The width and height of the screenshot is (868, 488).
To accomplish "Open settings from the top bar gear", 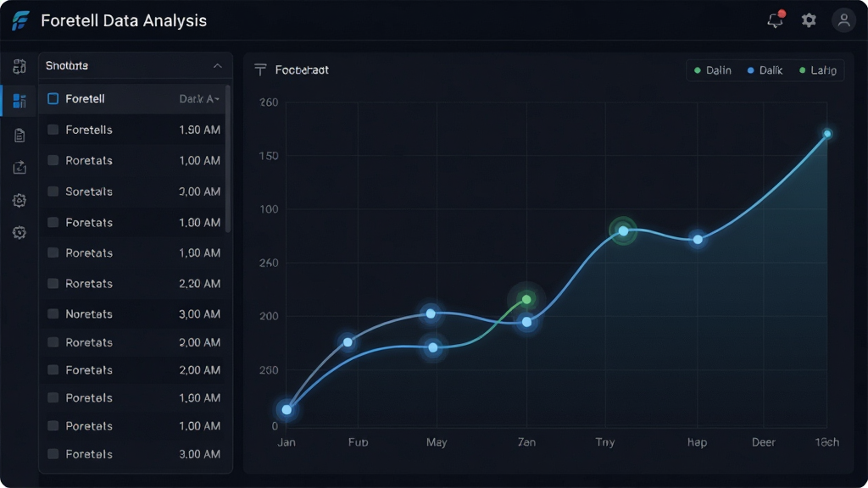I will [x=809, y=20].
